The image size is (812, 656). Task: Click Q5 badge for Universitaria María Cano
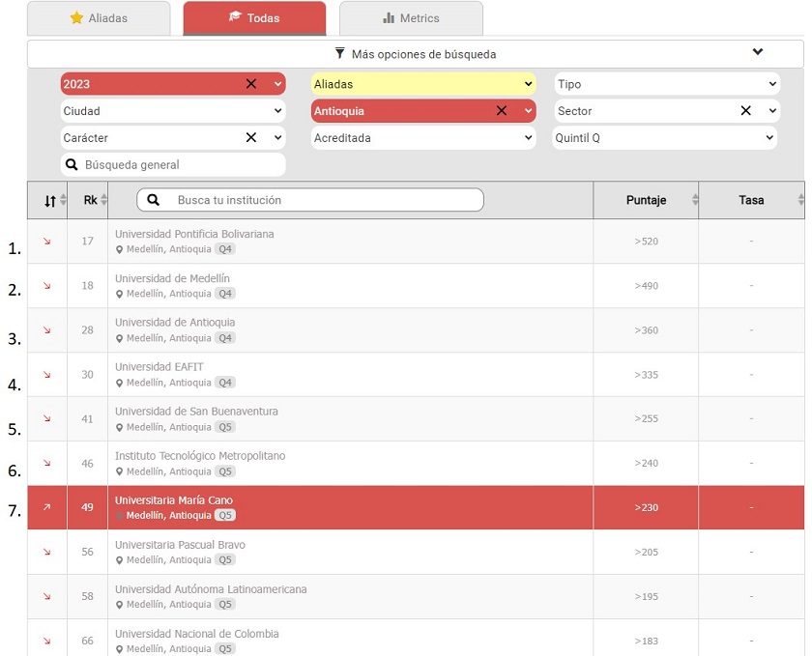click(225, 515)
